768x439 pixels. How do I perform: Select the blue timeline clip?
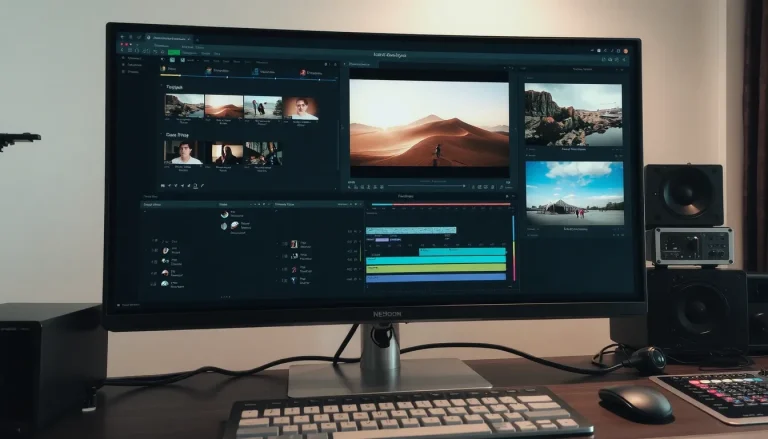pos(436,277)
